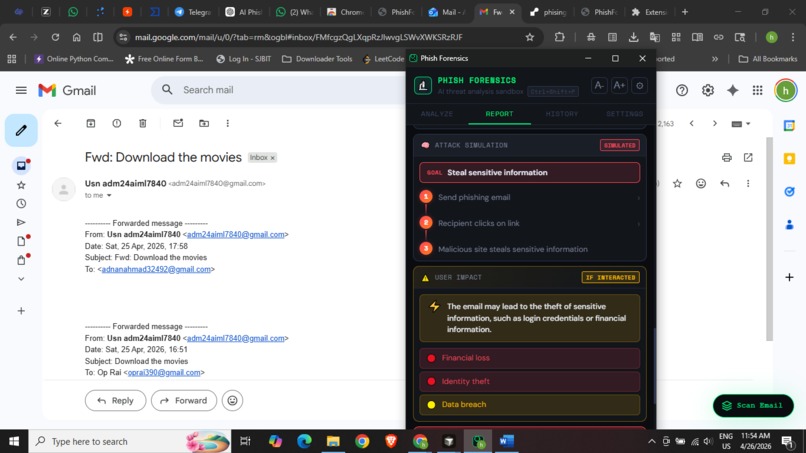Screen dimensions: 806x453
Task: Reply using the arrow icon in the message header
Action: tap(724, 184)
